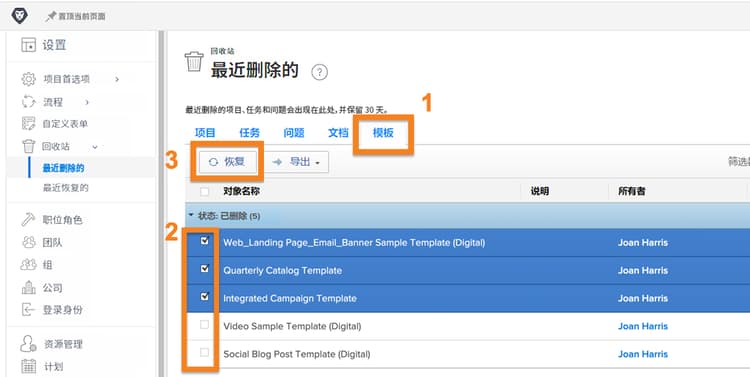The height and width of the screenshot is (377, 750).
Task: Collapse the 状态: 已删除 group triangle
Action: tap(191, 216)
